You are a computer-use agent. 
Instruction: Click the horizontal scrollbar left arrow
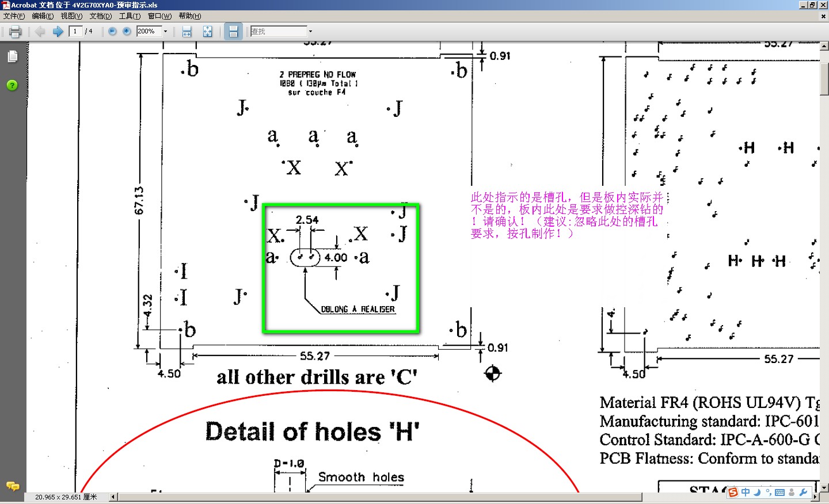[x=113, y=497]
